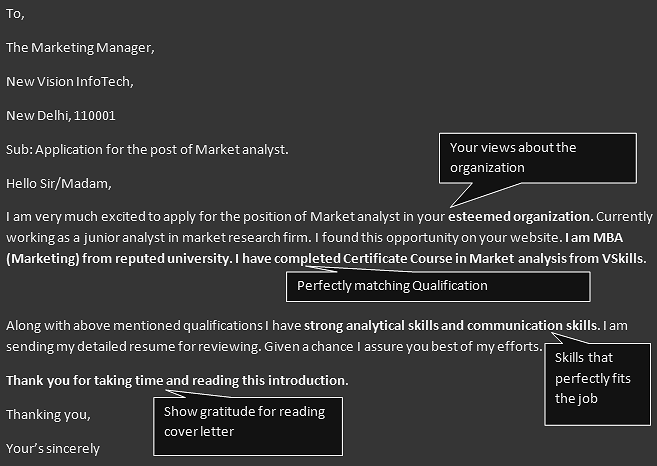
Task: Click the sentence 'sending my detailed resume for reviewing'
Action: 132,347
